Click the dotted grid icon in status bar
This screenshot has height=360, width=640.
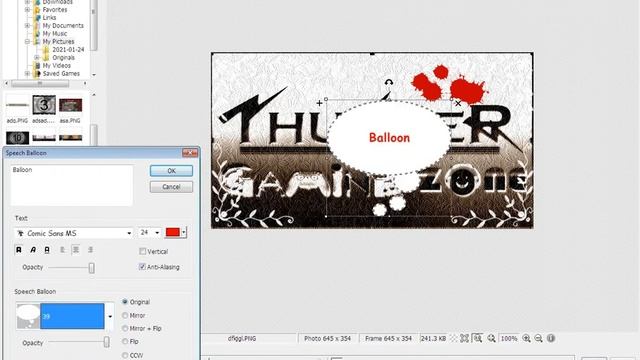coord(453,338)
